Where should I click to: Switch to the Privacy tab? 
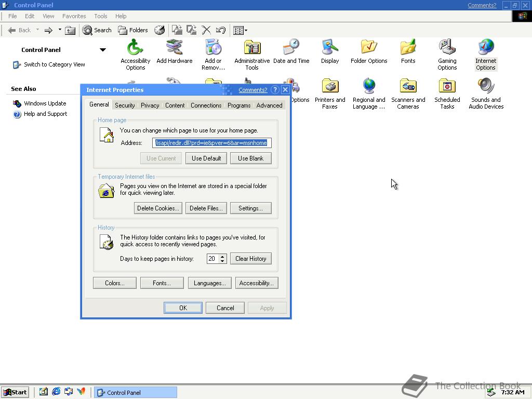click(150, 105)
